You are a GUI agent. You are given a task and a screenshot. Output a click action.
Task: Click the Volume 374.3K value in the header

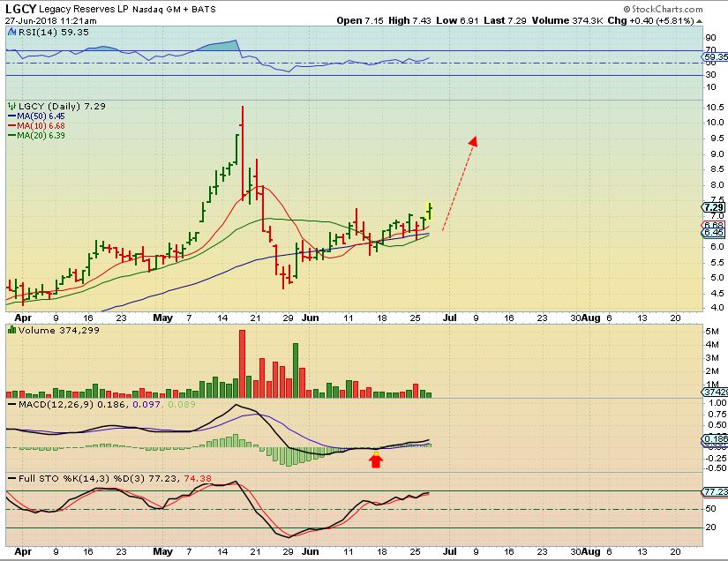point(567,21)
